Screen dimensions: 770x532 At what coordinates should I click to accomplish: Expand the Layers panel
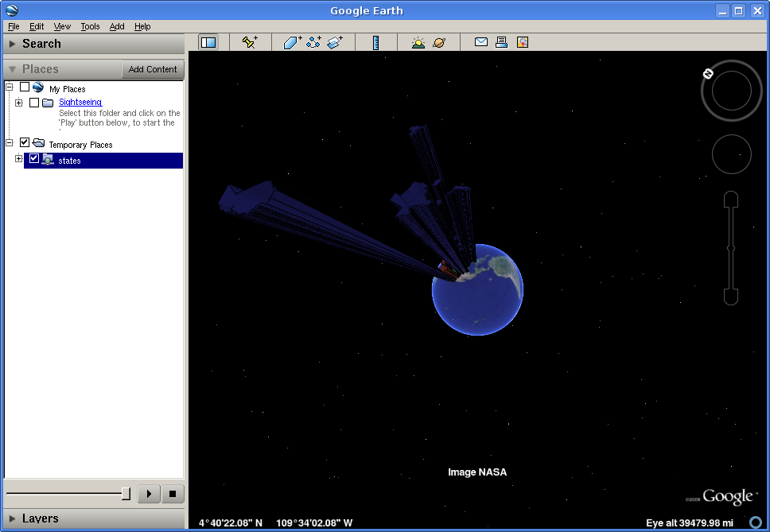[40, 518]
